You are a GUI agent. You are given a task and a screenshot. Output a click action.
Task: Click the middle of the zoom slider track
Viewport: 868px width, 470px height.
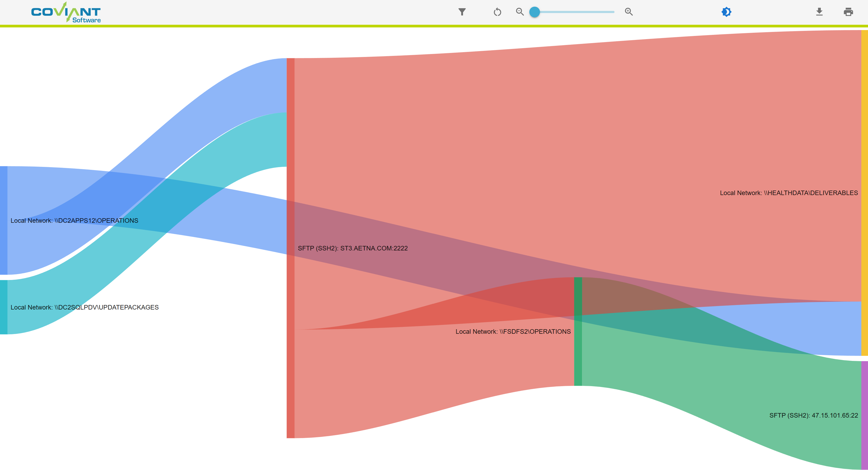tap(575, 12)
